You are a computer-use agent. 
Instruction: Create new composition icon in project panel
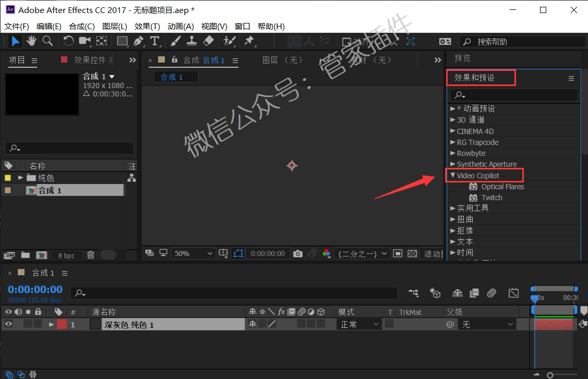click(x=41, y=255)
